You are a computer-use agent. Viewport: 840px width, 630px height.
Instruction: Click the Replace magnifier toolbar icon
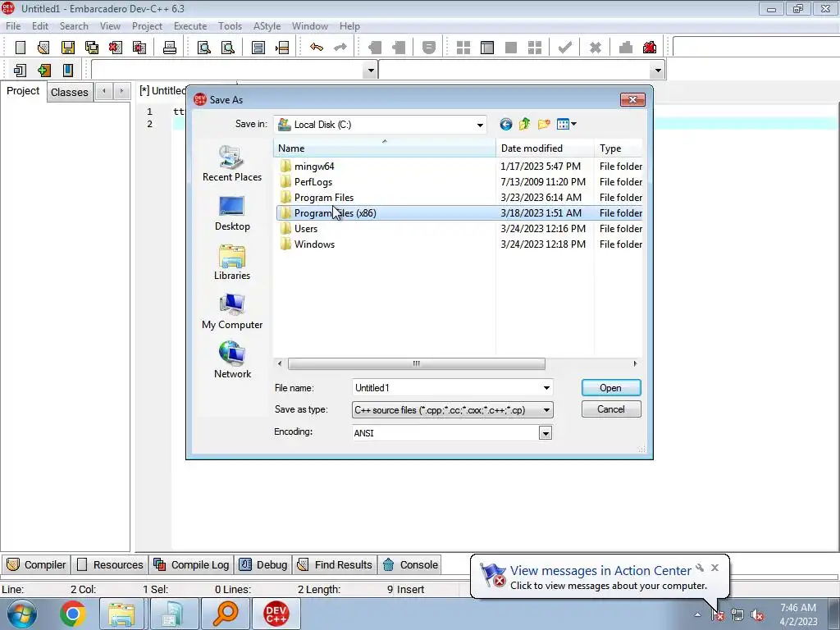coord(228,48)
